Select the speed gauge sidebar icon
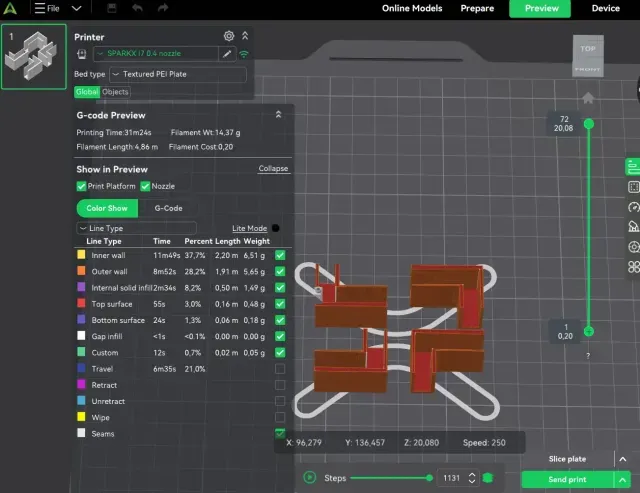Screen dimensions: 640x493 633,207
